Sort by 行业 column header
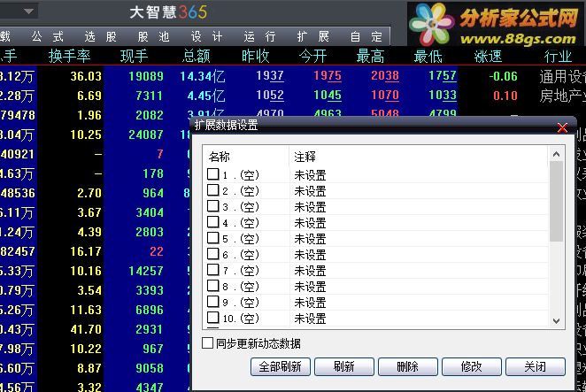 coord(558,56)
